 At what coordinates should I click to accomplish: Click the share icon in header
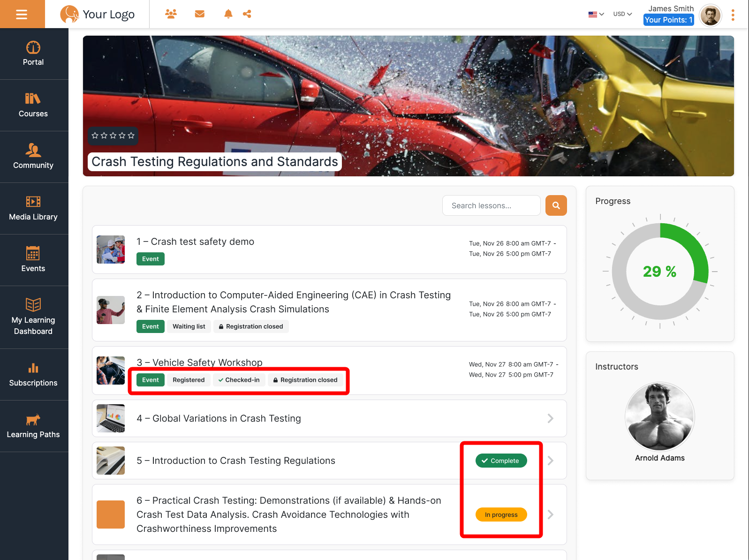click(x=247, y=14)
